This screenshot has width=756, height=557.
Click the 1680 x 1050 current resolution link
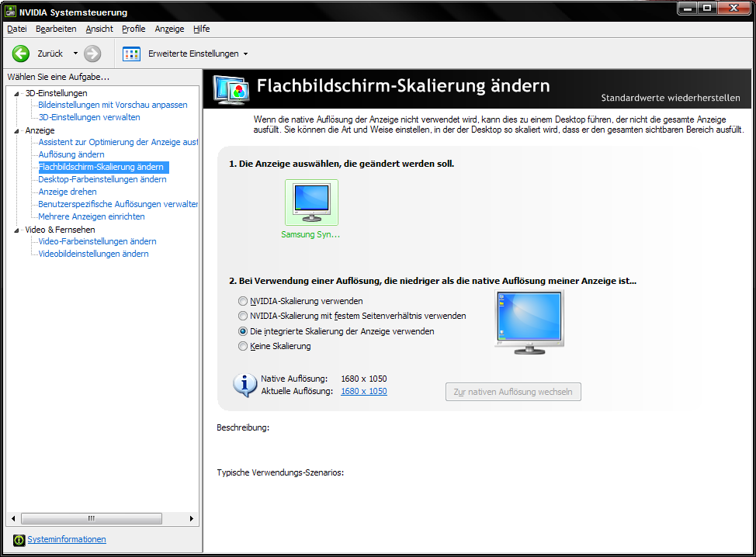tap(364, 391)
